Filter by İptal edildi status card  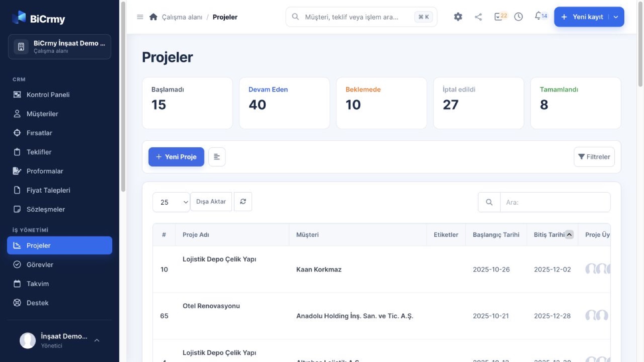pos(479,103)
